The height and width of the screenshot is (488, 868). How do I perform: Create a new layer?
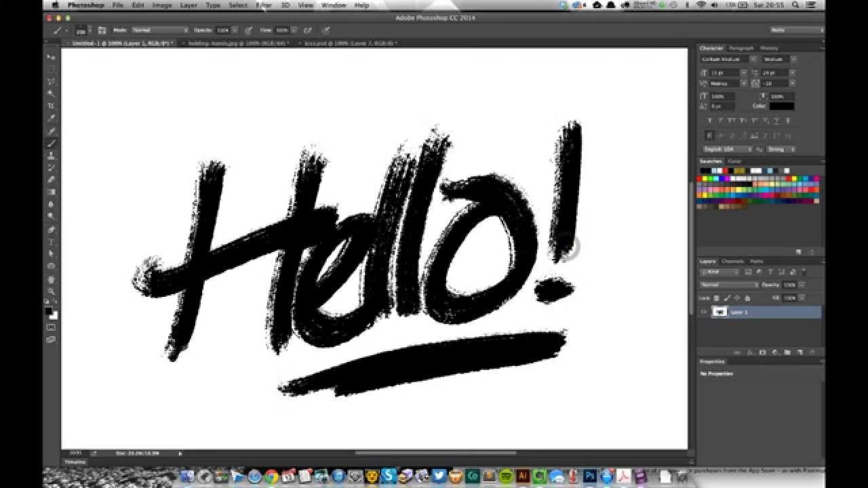[799, 352]
